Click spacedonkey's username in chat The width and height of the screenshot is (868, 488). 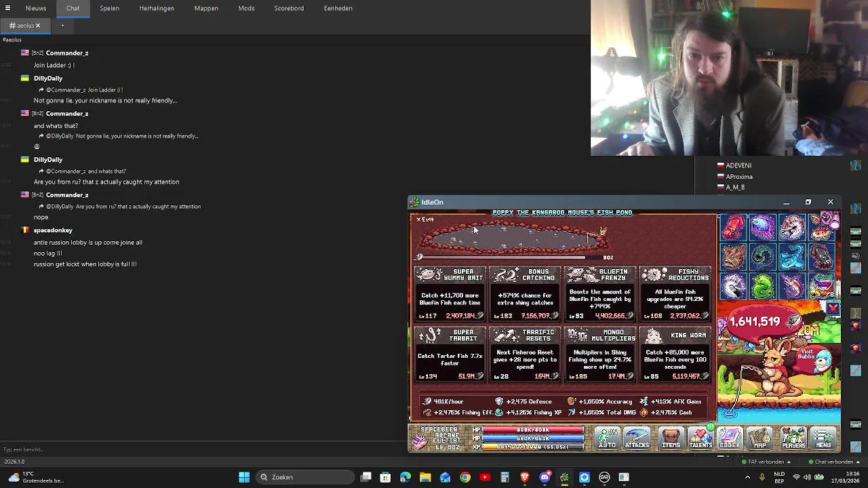pos(53,230)
